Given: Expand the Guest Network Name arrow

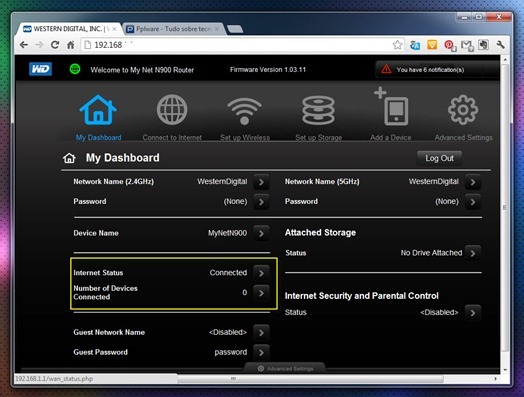Looking at the screenshot, I should 261,333.
